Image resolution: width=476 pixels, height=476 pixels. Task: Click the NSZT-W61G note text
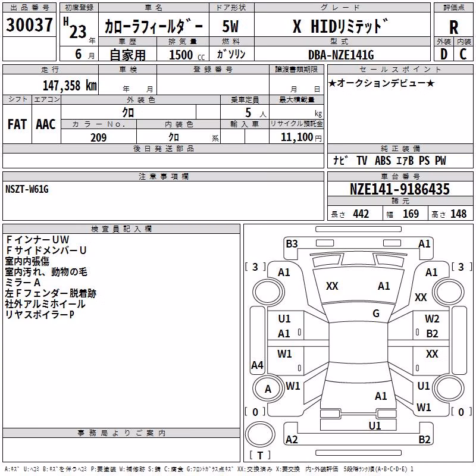[x=27, y=189]
